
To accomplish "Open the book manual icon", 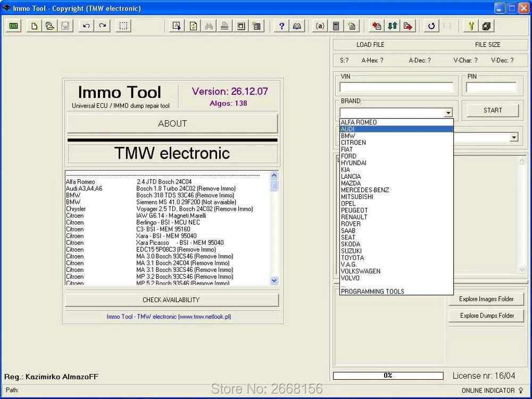I will pos(297,26).
